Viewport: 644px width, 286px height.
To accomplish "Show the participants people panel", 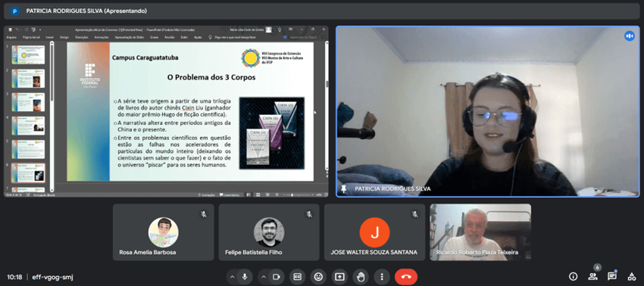I will pos(592,276).
